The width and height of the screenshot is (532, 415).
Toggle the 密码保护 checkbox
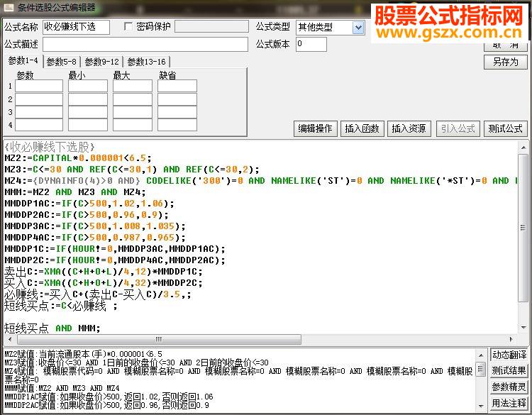click(128, 26)
